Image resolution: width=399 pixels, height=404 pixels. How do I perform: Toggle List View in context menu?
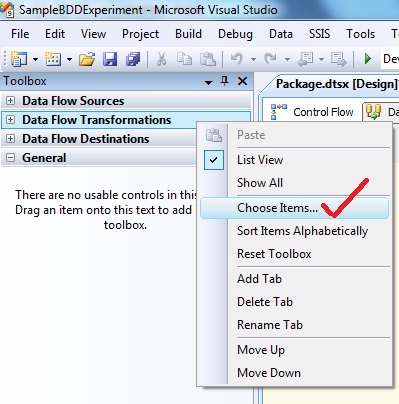(x=295, y=160)
